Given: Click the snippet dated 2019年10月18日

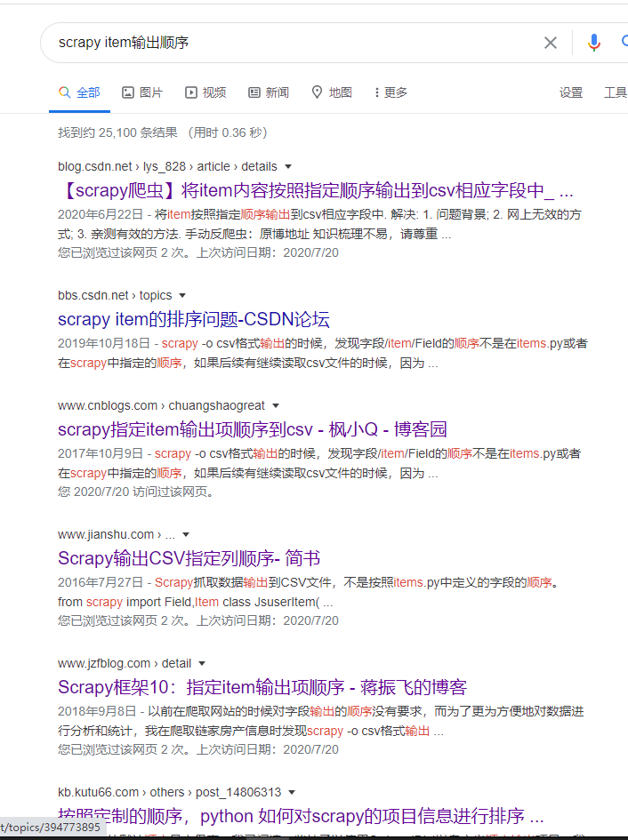Looking at the screenshot, I should click(323, 353).
